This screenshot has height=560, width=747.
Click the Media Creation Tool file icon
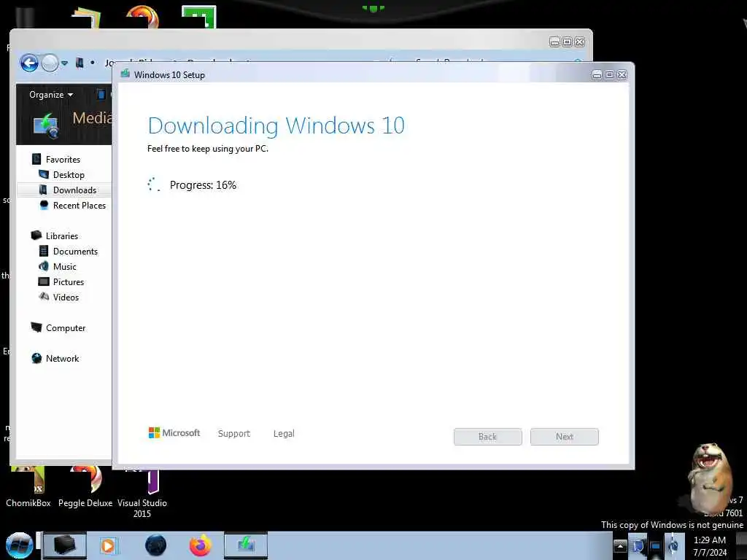point(46,125)
